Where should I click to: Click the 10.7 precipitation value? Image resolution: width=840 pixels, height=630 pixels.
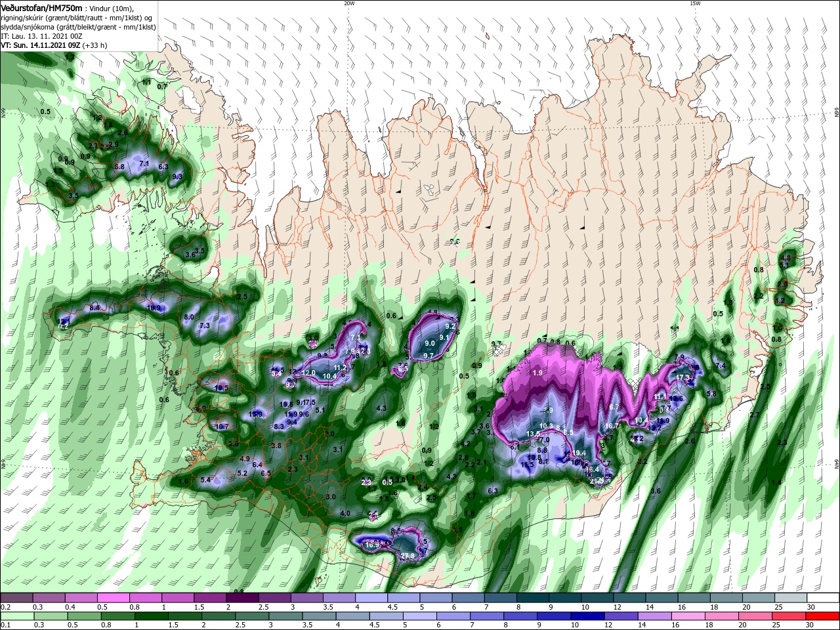(x=222, y=427)
